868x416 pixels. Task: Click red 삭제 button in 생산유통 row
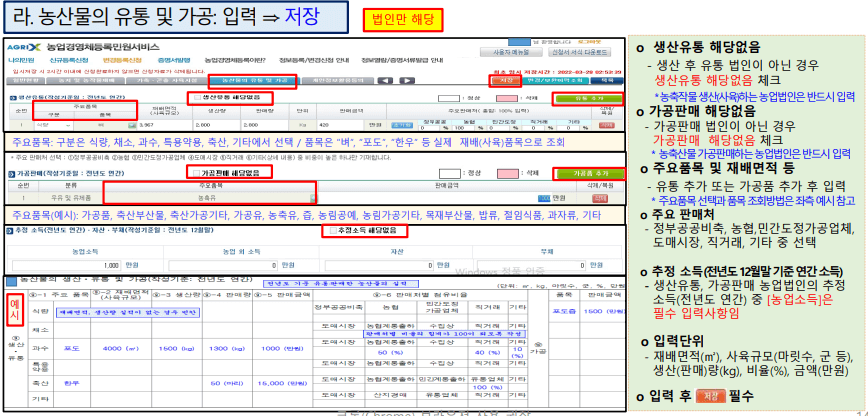pyautogui.click(x=607, y=125)
